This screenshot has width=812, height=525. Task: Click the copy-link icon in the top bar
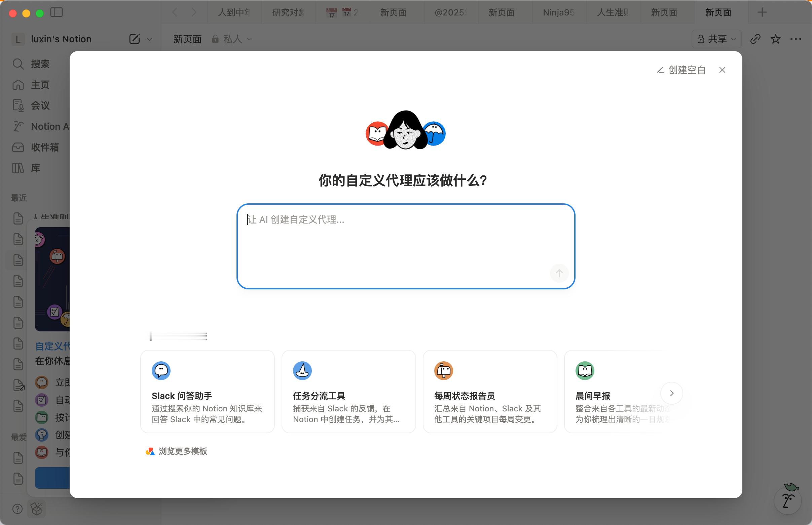coord(756,39)
